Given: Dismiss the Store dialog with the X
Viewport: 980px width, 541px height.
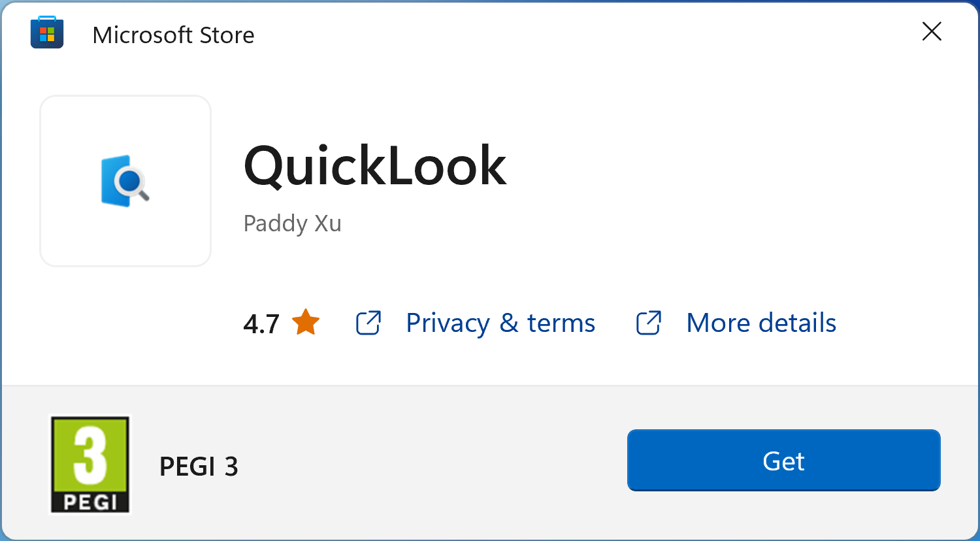Looking at the screenshot, I should [x=931, y=31].
